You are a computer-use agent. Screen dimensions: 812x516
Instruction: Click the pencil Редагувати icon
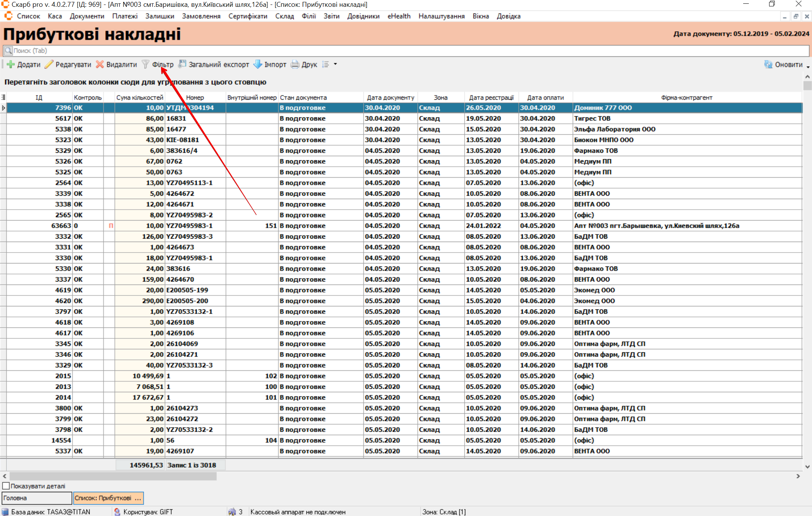(x=49, y=64)
